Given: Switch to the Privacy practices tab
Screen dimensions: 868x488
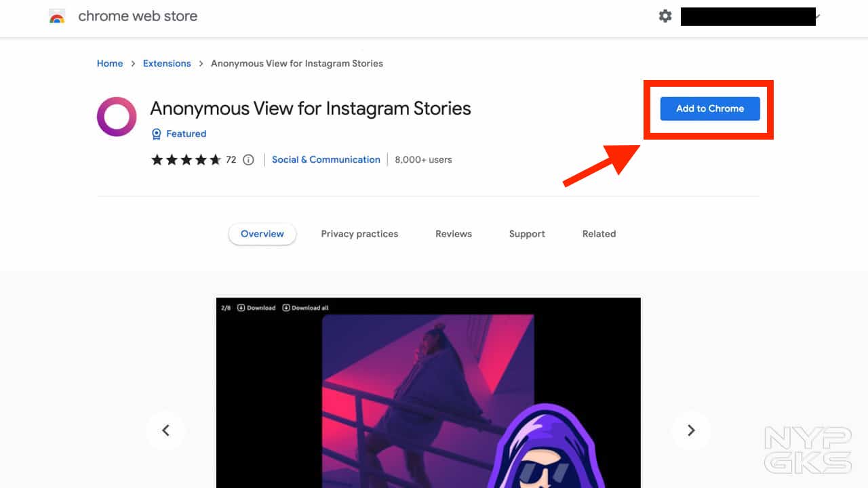Looking at the screenshot, I should tap(359, 234).
